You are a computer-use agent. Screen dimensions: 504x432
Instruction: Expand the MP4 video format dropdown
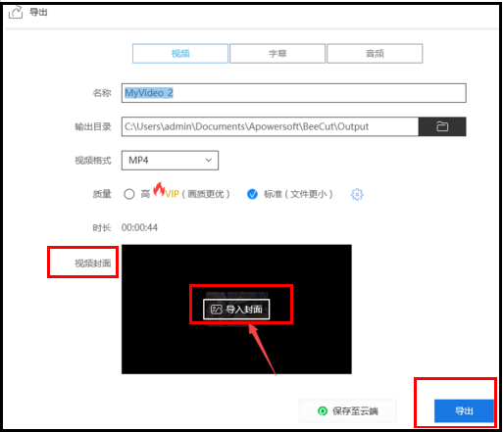[x=170, y=161]
